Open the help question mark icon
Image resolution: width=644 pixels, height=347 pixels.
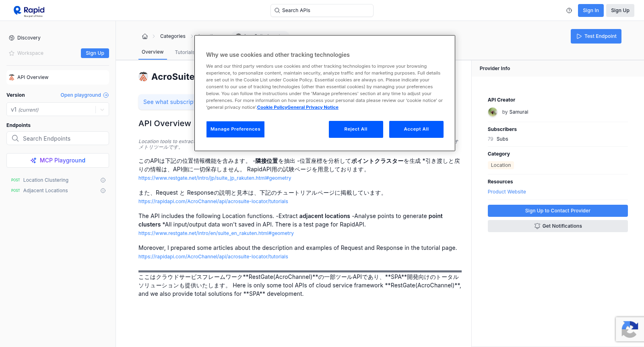[569, 10]
